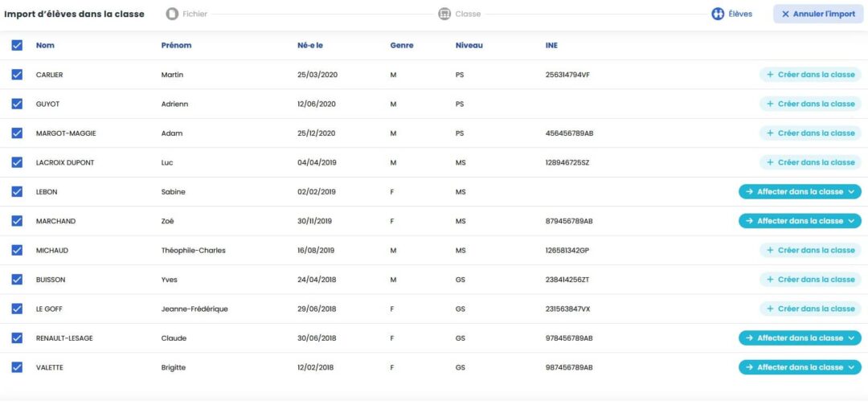Click Créer dans la classe for BUISSON
868x405 pixels.
(x=810, y=280)
